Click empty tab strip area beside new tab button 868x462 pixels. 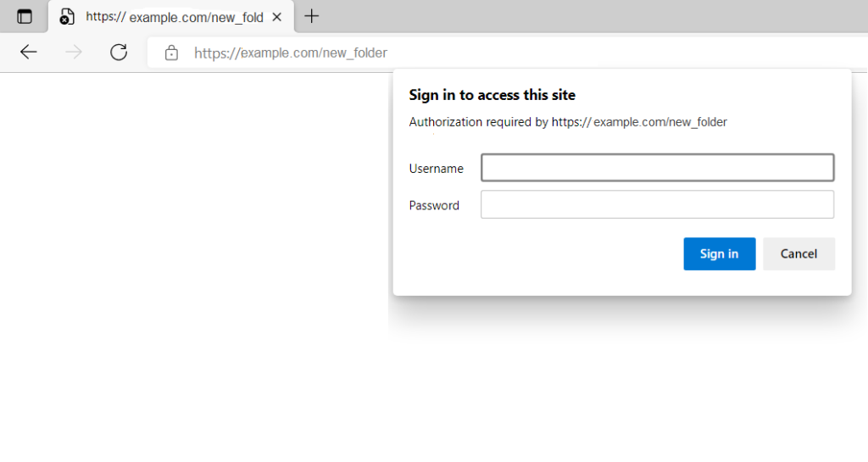(x=593, y=17)
